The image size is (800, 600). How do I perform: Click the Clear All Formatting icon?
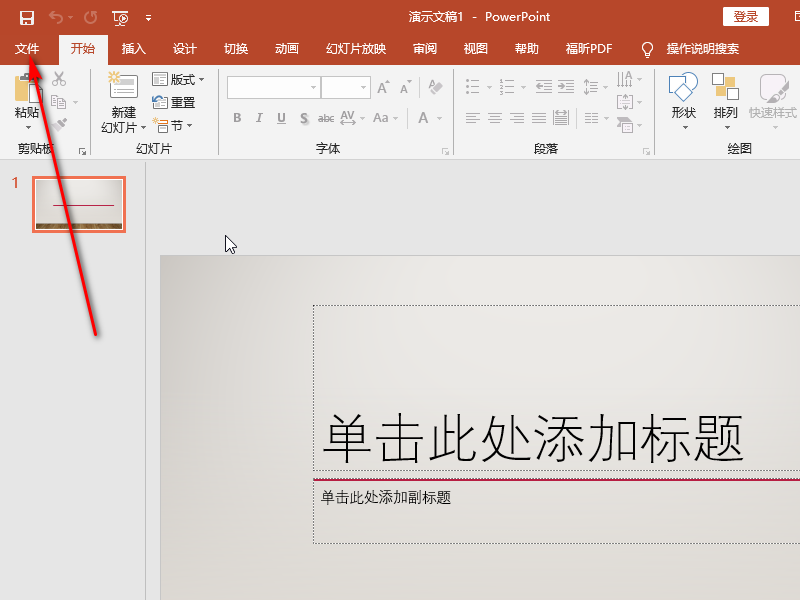coord(435,87)
